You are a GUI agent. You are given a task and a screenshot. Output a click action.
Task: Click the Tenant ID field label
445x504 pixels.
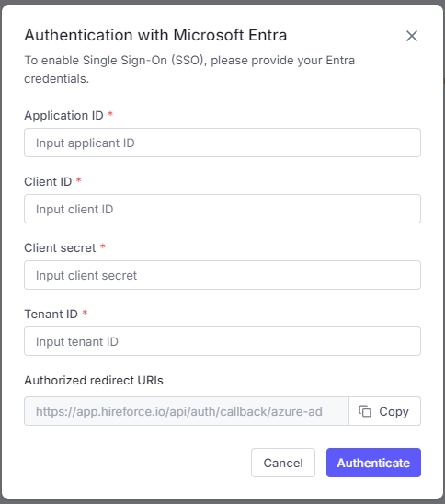[x=51, y=314]
